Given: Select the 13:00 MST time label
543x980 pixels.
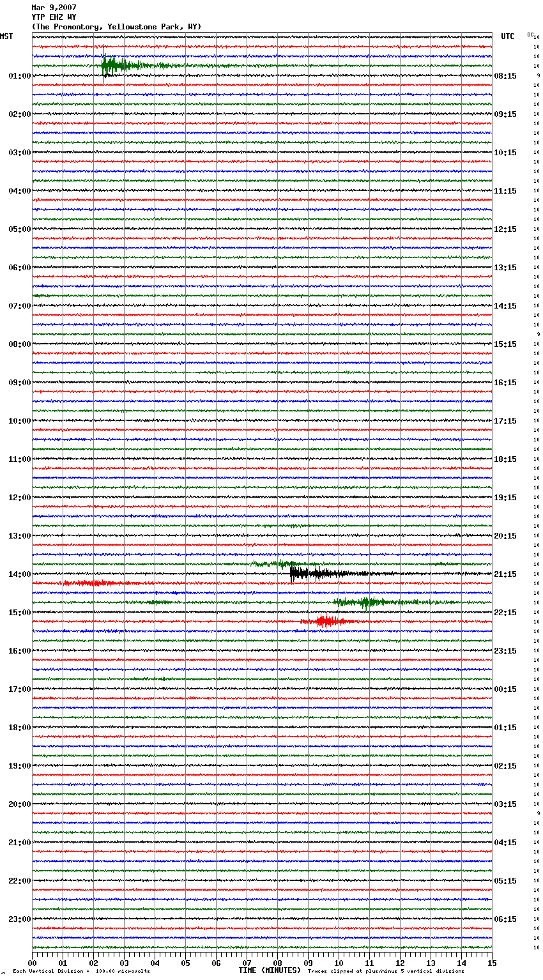Looking at the screenshot, I should 20,536.
